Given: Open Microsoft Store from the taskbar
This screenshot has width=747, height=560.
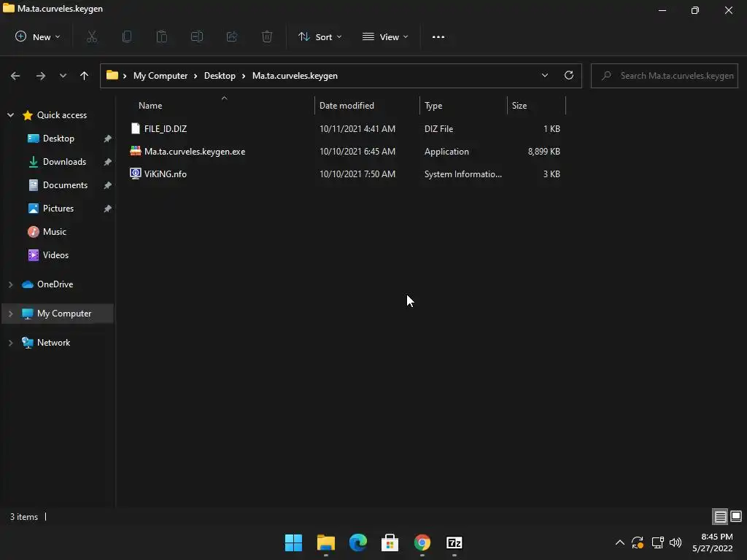Looking at the screenshot, I should 390,542.
